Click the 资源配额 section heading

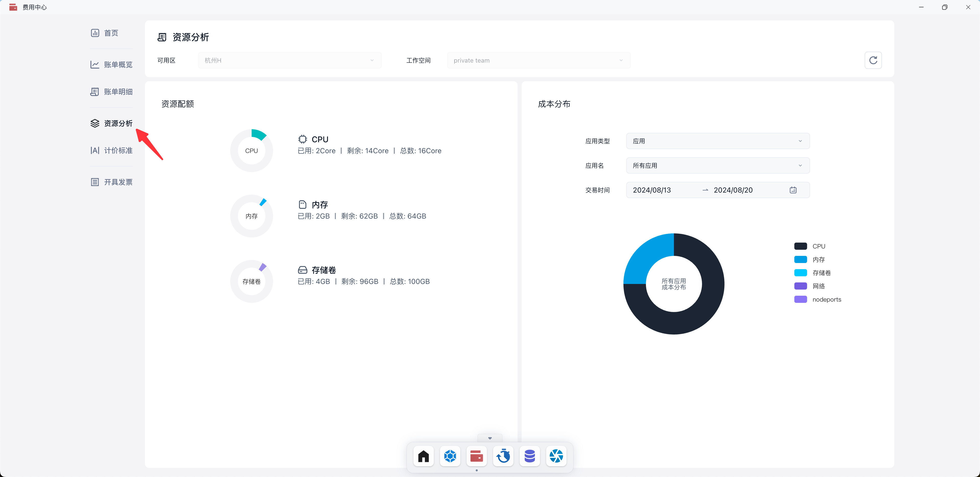coord(178,104)
